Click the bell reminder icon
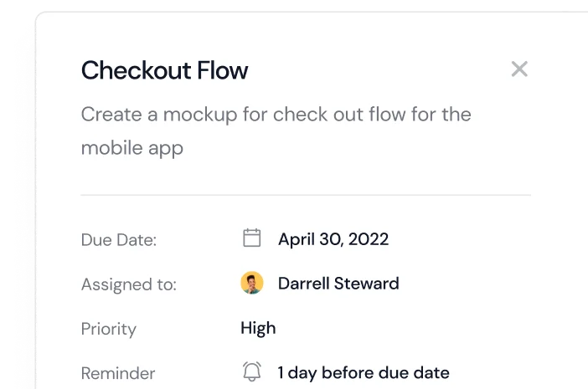588x389 pixels. point(251,371)
